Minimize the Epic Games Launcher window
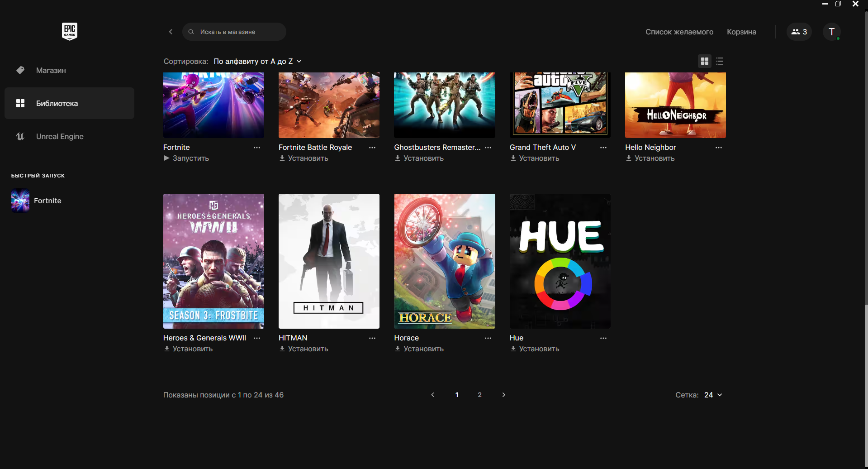Screen dimensions: 868x469 click(825, 4)
